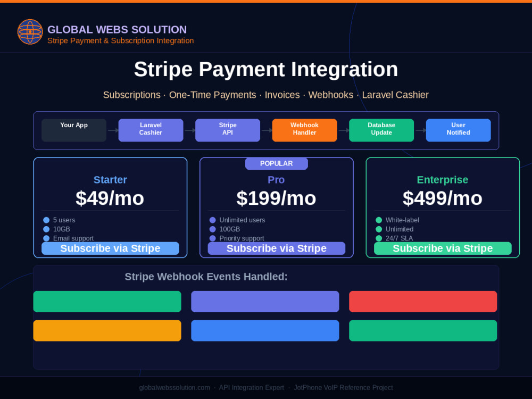This screenshot has width=532, height=399.
Task: Click the GLOBAL WEBS SOLUTION company name
Action: point(117,29)
